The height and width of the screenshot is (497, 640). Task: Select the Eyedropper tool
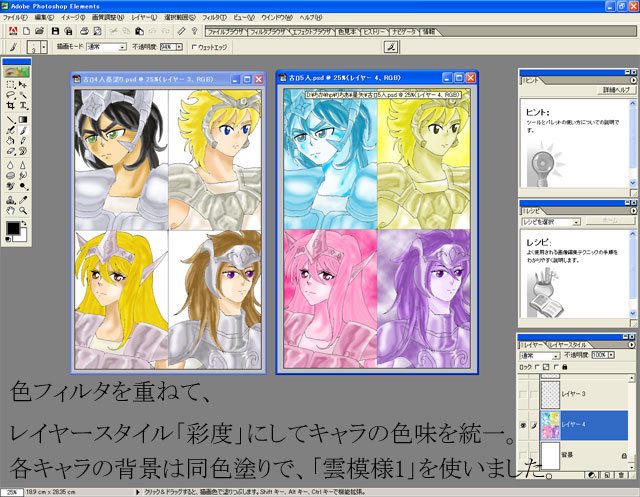click(23, 200)
